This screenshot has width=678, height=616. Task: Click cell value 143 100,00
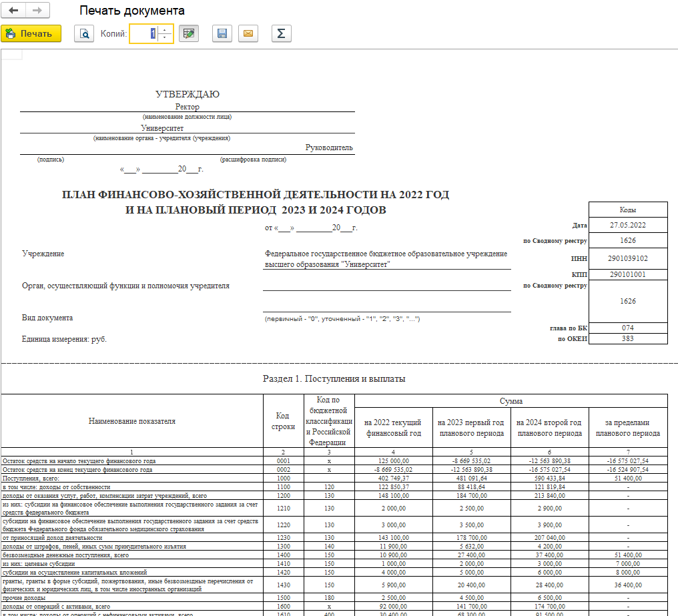394,538
